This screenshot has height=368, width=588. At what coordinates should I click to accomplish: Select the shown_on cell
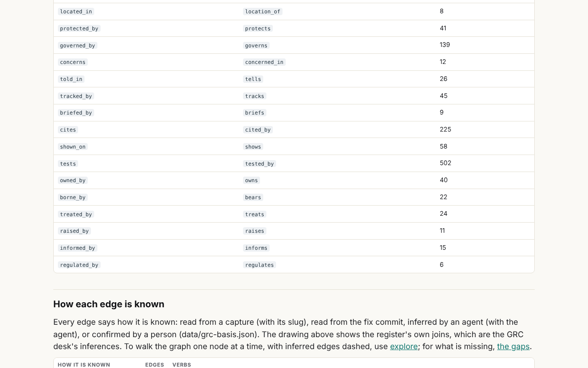tap(73, 147)
